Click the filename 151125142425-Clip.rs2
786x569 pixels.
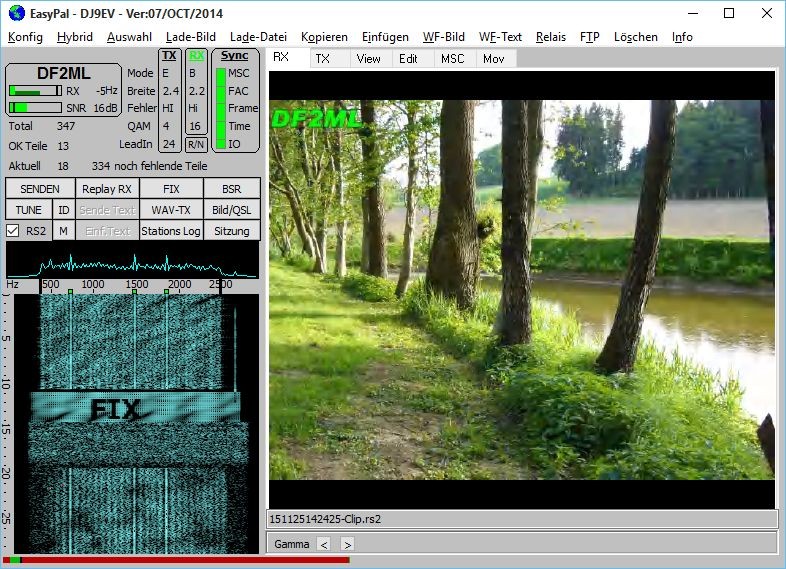click(325, 519)
